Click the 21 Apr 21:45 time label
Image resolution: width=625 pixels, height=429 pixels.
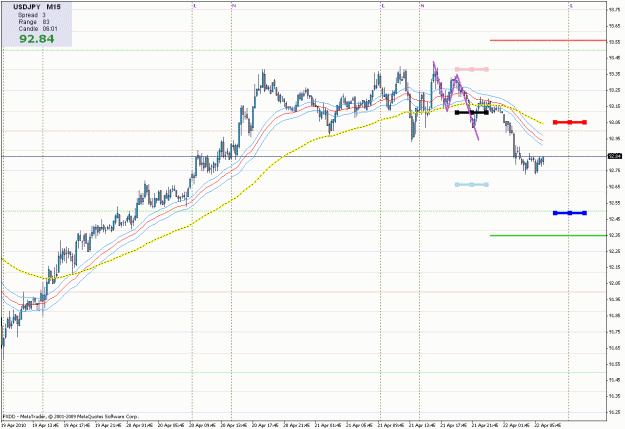click(485, 425)
